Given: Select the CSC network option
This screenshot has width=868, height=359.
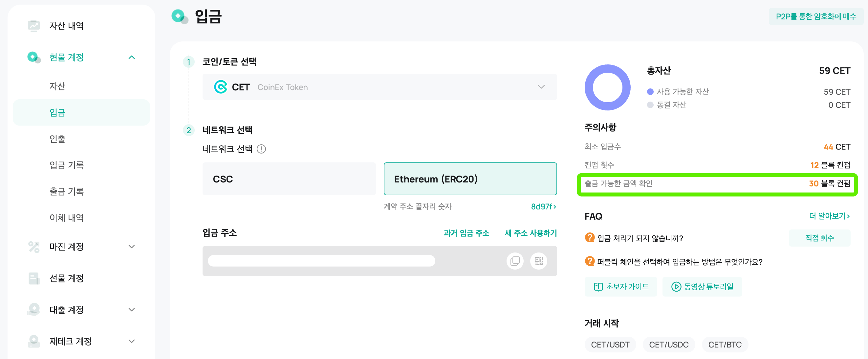Looking at the screenshot, I should [x=289, y=179].
